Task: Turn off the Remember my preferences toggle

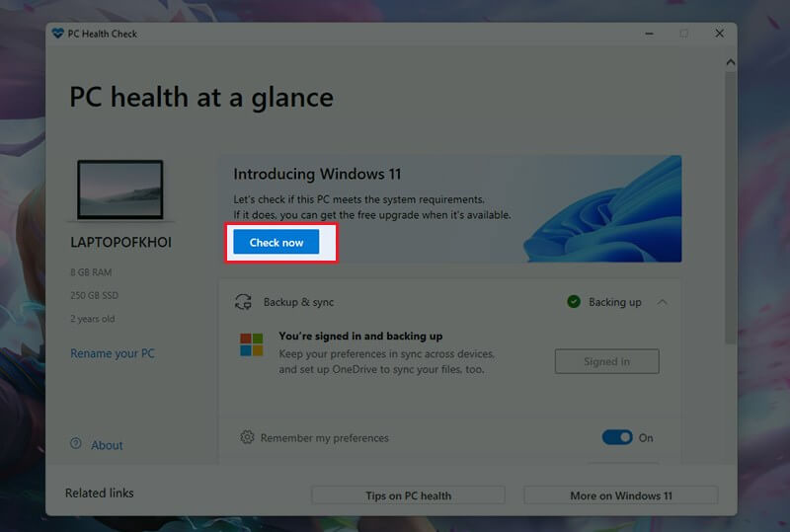Action: pyautogui.click(x=617, y=437)
